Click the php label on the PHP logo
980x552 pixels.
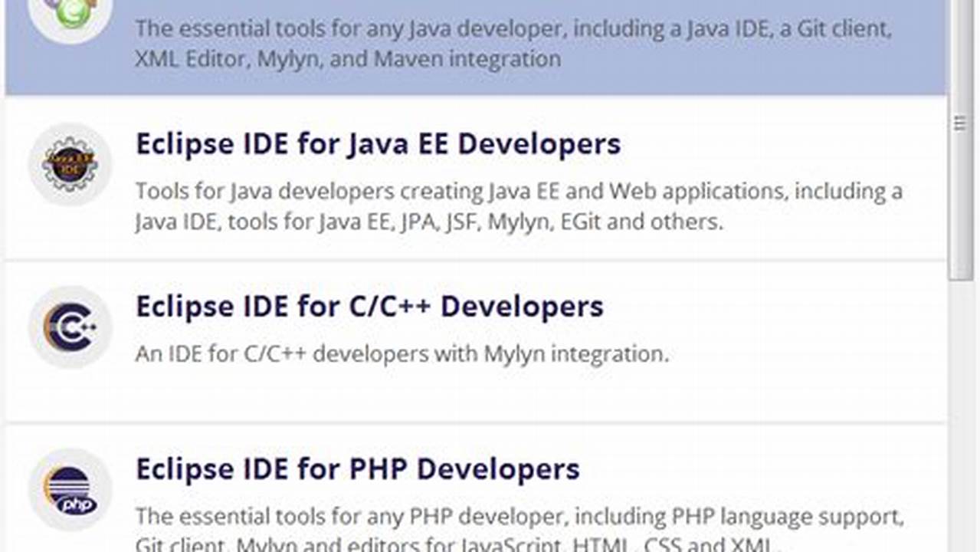pos(74,506)
